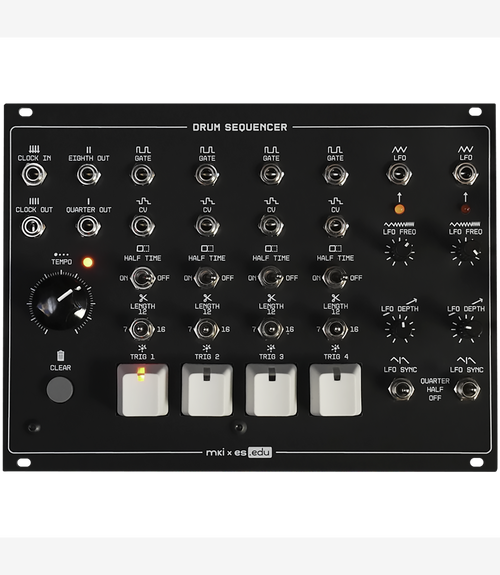
Task: Click the scissors icon above TRIG 2 LENGTH
Action: [207, 297]
